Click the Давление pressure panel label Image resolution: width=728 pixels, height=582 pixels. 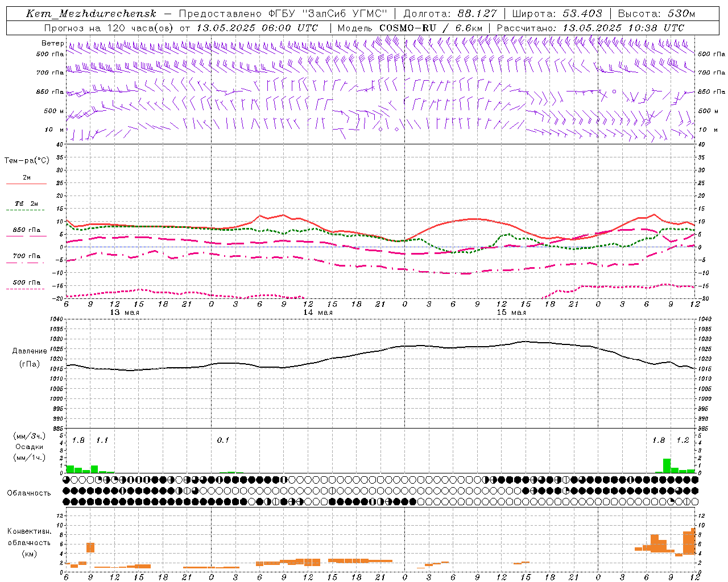click(x=30, y=351)
